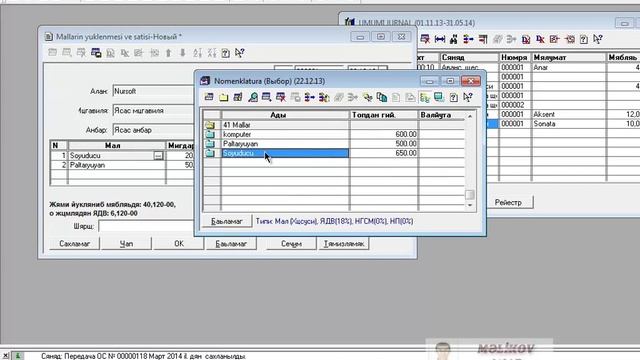
Task: Click the multicolor arrow-right icon in the Nomenklatura toolbar
Action: (x=309, y=97)
